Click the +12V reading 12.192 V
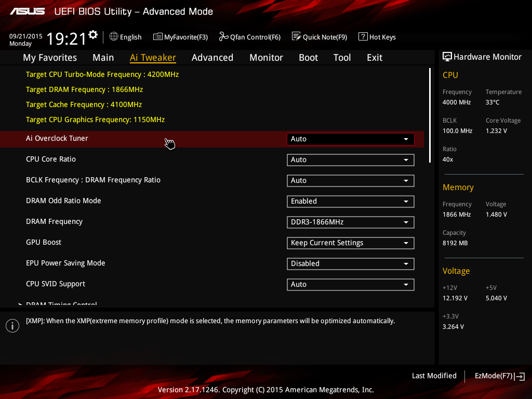Viewport: 532px width, 399px height. (x=455, y=298)
